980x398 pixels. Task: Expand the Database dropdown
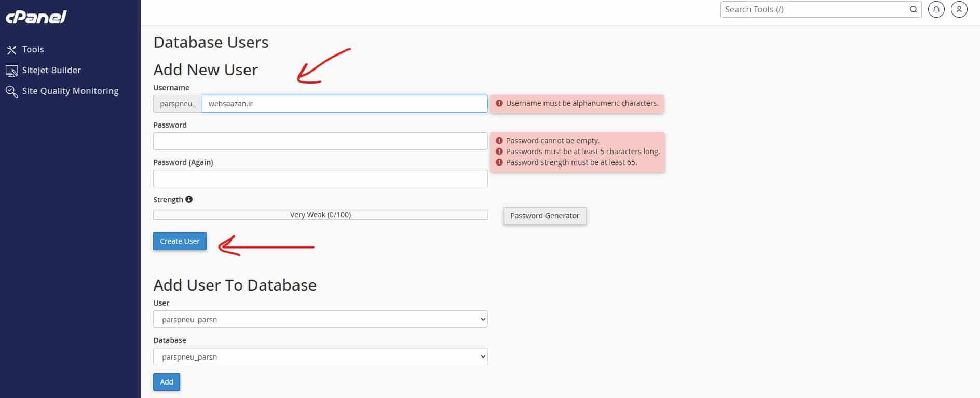(x=320, y=356)
